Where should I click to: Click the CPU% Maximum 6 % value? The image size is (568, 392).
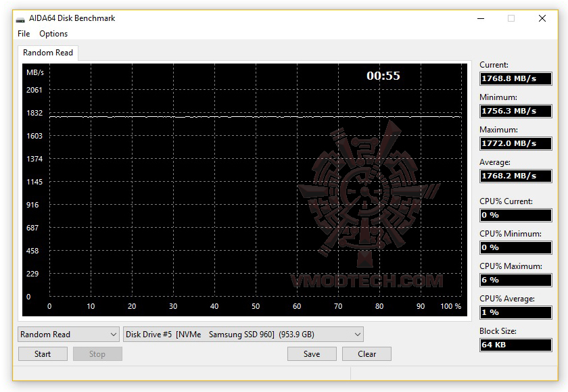point(515,280)
